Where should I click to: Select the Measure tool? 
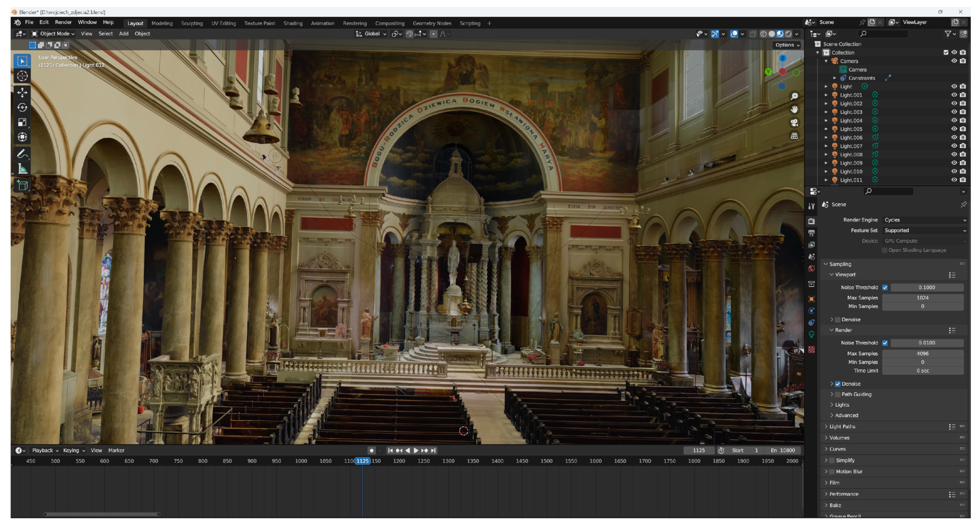pyautogui.click(x=22, y=169)
